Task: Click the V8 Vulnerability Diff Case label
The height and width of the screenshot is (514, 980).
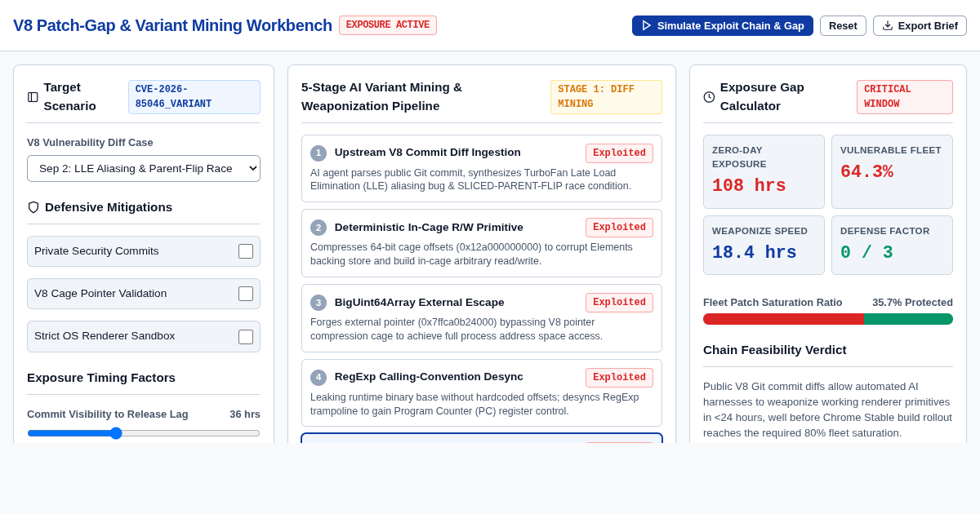Action: point(90,143)
